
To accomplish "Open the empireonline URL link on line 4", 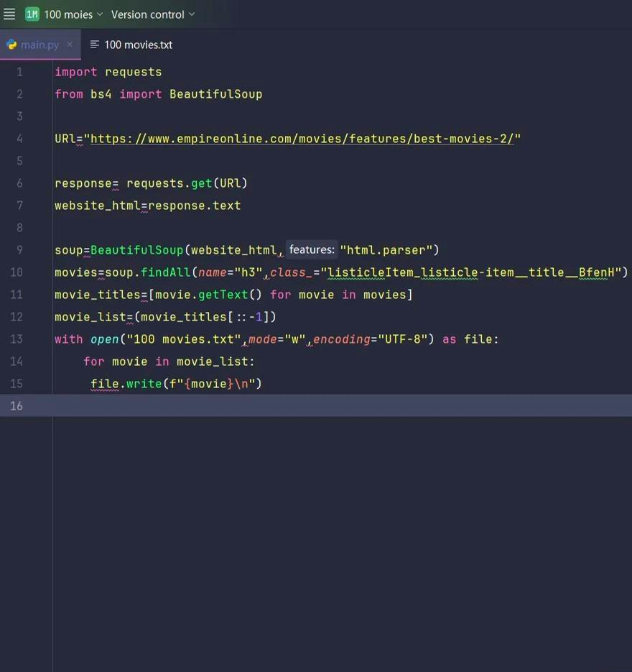I will (x=302, y=139).
